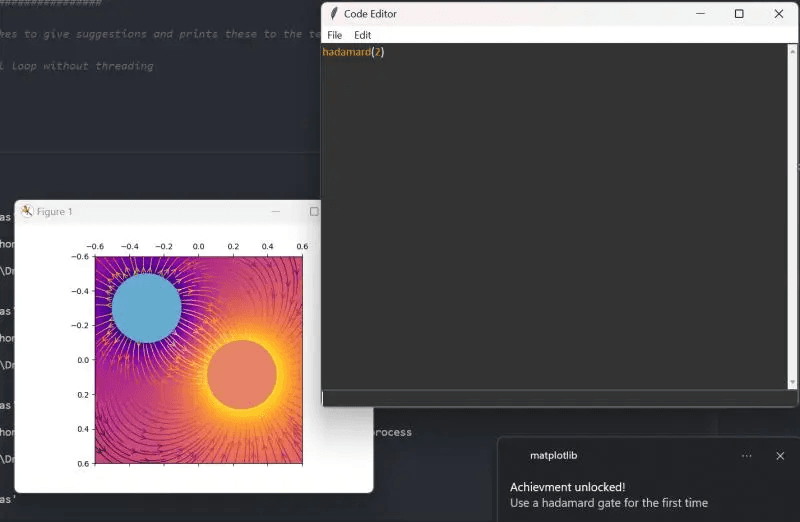Maximize the Figure 1 window
The image size is (800, 522).
click(x=314, y=211)
